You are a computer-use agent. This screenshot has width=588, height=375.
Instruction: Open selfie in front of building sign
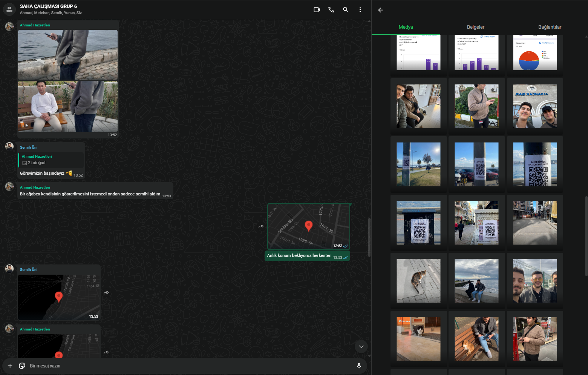pos(535,106)
